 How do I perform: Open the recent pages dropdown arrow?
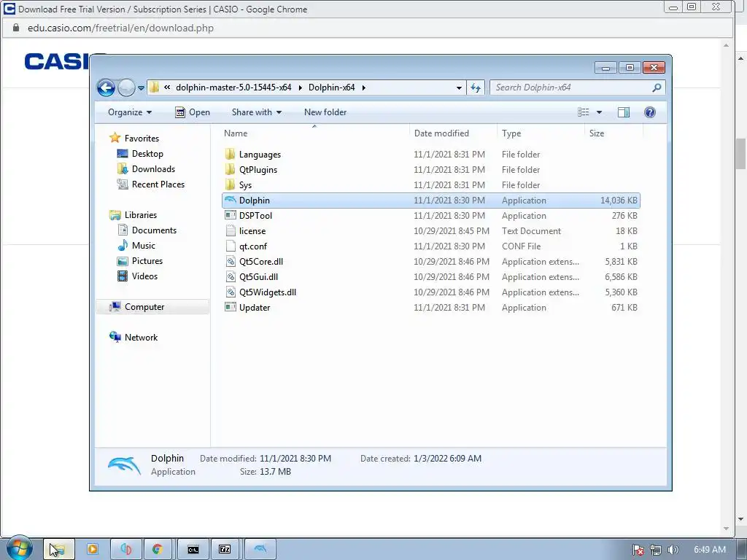click(141, 88)
